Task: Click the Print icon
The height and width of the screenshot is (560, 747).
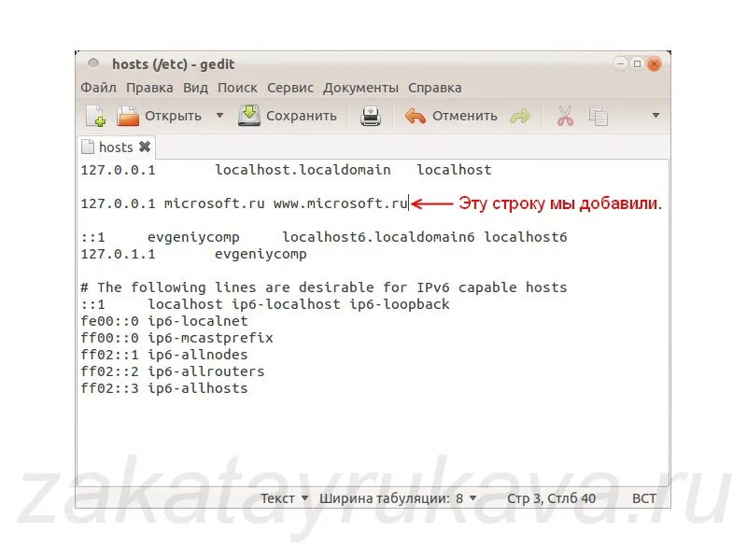Action: click(x=370, y=116)
